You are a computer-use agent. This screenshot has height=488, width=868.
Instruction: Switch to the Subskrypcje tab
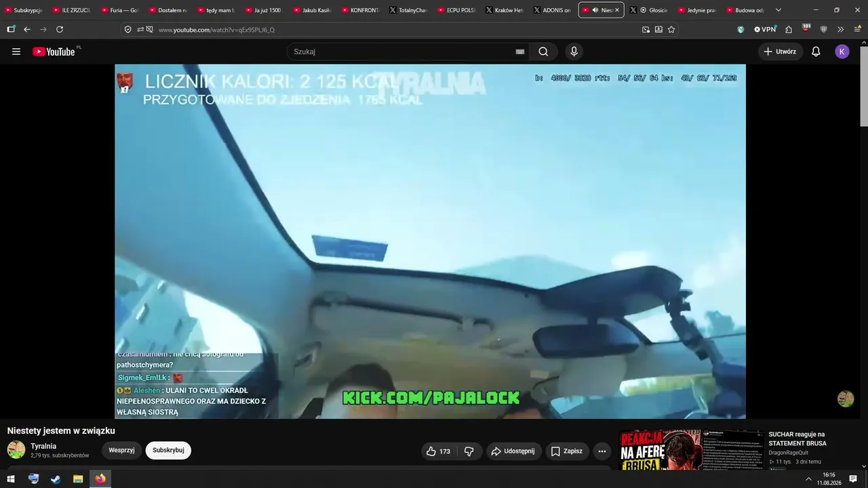[x=24, y=10]
